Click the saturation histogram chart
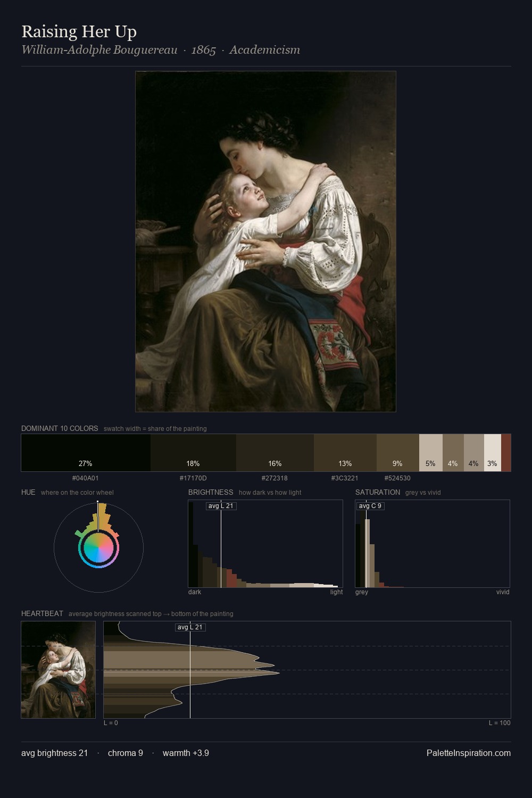This screenshot has height=798, width=532. (433, 544)
